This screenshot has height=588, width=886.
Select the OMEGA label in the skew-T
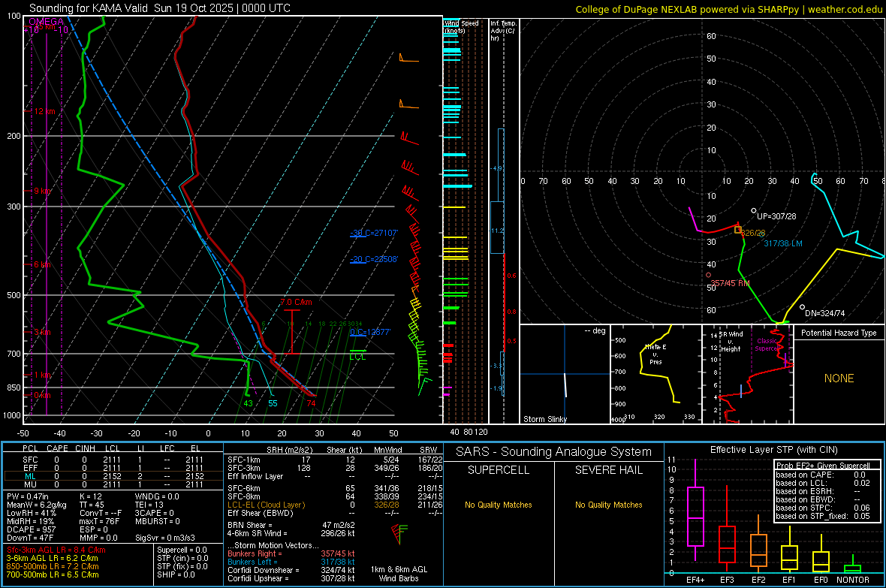click(x=47, y=22)
